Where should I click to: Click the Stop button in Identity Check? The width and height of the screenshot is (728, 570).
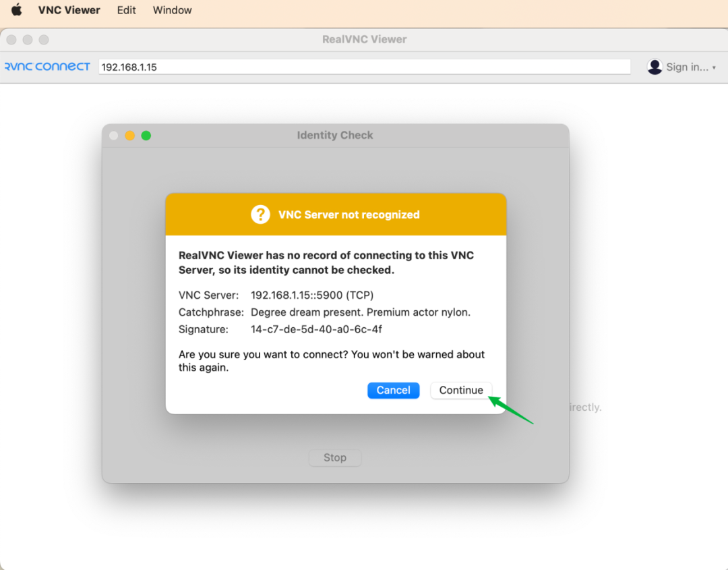(335, 457)
